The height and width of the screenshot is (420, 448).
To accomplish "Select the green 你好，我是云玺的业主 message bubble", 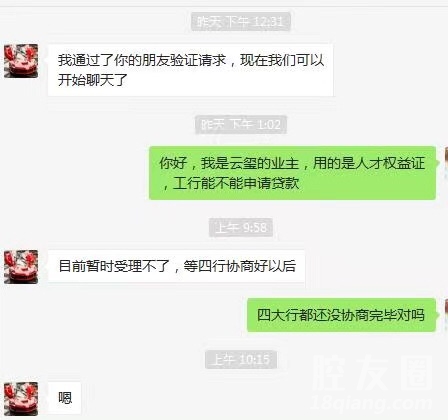I will (x=292, y=173).
